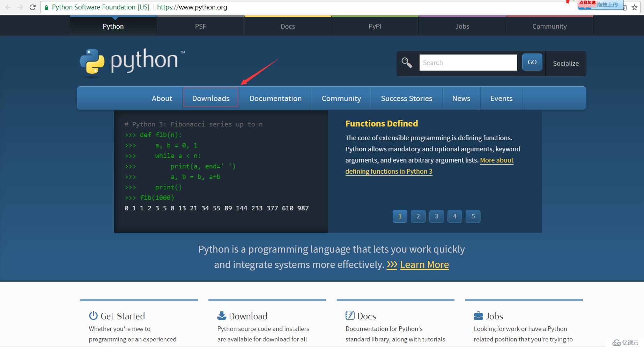The height and width of the screenshot is (347, 644).
Task: Show slide 3 of the code carousel
Action: (436, 216)
